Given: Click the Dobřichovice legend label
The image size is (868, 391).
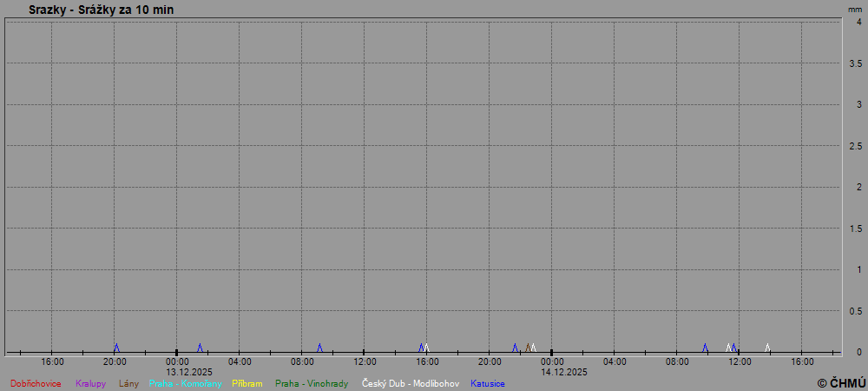Looking at the screenshot, I should (x=36, y=383).
